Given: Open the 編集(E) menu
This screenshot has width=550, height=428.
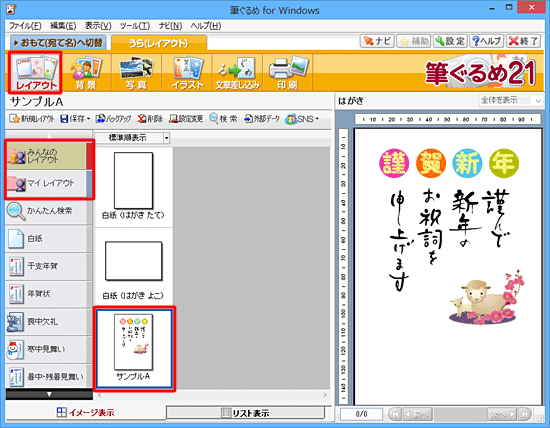Looking at the screenshot, I should 63,26.
